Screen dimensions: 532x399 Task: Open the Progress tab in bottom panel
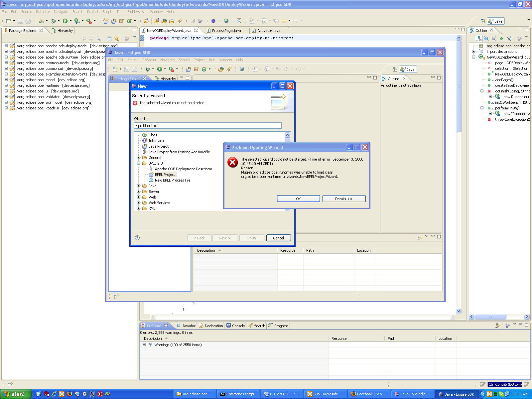[x=278, y=326]
